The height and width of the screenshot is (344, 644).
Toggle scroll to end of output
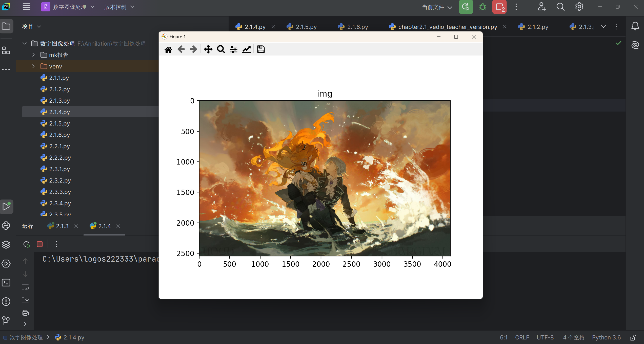click(x=25, y=300)
